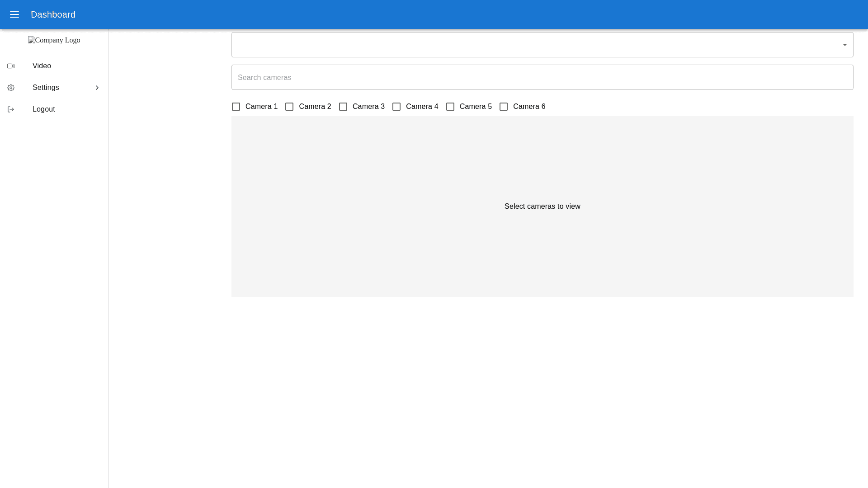The image size is (868, 488).
Task: Click the Logout menu entry
Action: [x=44, y=109]
